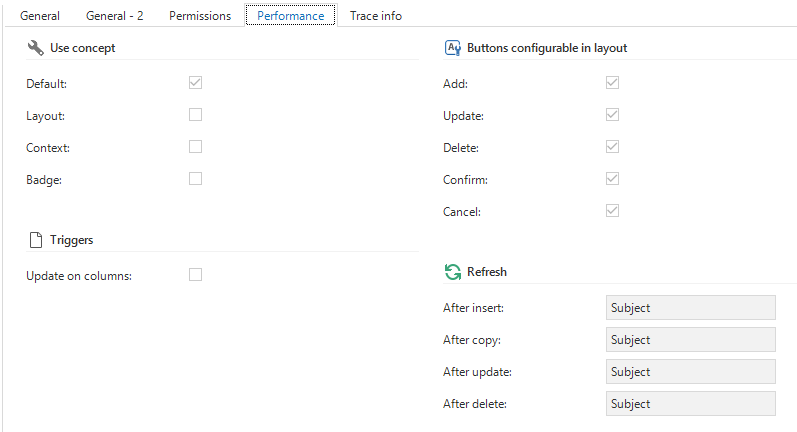The height and width of the screenshot is (432, 797).
Task: Uncheck the Delete button checkbox
Action: [612, 147]
